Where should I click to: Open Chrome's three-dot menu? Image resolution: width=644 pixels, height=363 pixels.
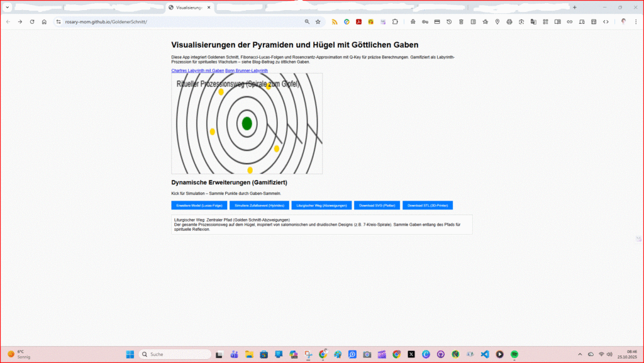coord(636,21)
